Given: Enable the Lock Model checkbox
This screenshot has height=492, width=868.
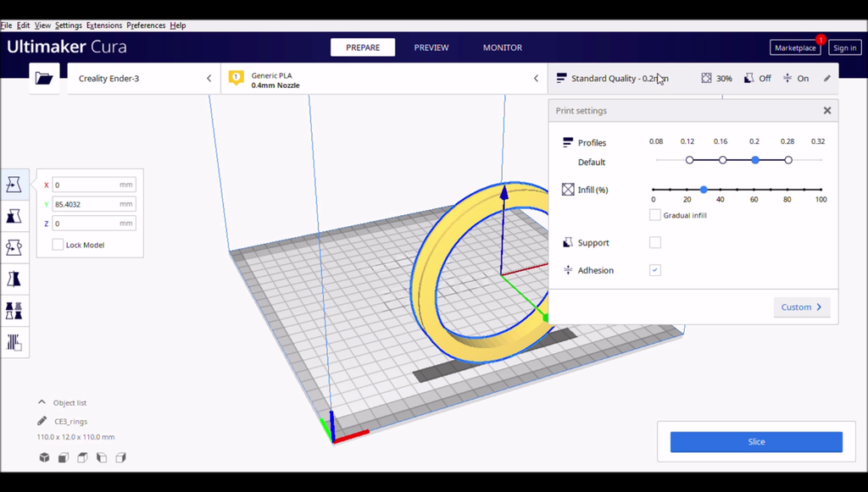Looking at the screenshot, I should (x=58, y=245).
